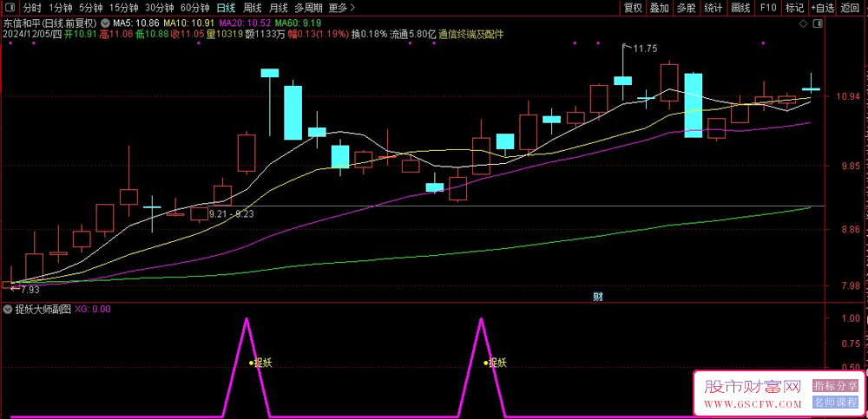868x419 pixels.
Task: Toggle the side panel icon at top-left
Action: [10, 8]
